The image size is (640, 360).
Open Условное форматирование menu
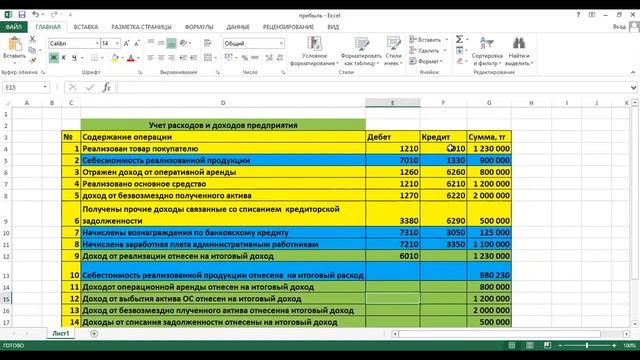[314, 51]
